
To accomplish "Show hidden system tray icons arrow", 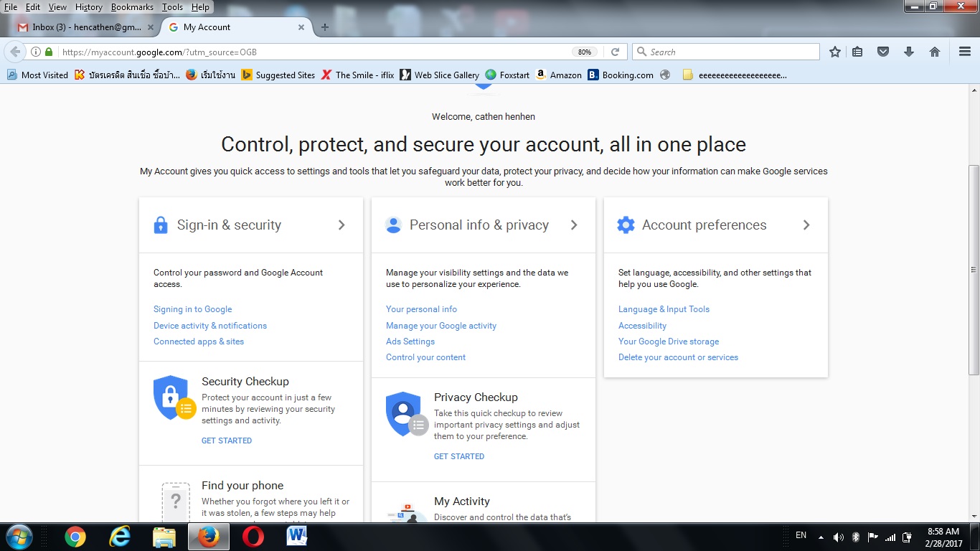I will click(x=821, y=537).
